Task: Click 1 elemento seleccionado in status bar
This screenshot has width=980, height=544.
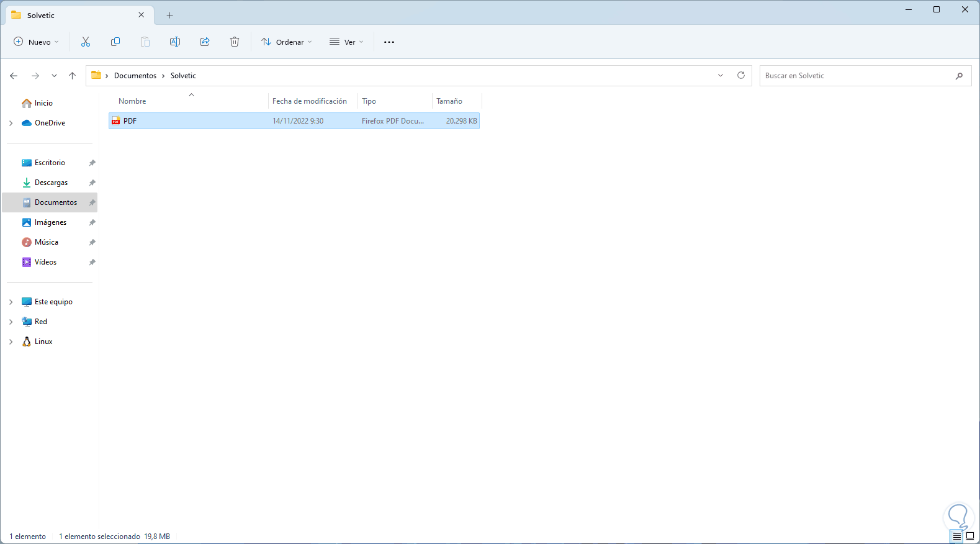Action: (x=100, y=537)
